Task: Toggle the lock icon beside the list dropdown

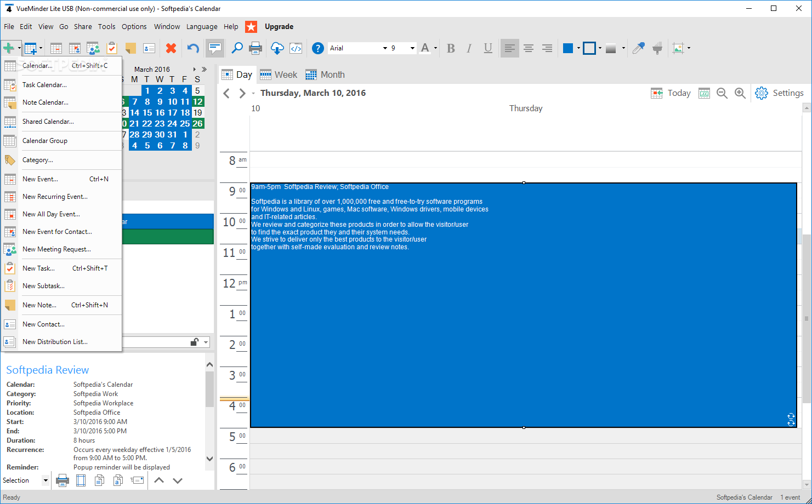Action: (195, 342)
